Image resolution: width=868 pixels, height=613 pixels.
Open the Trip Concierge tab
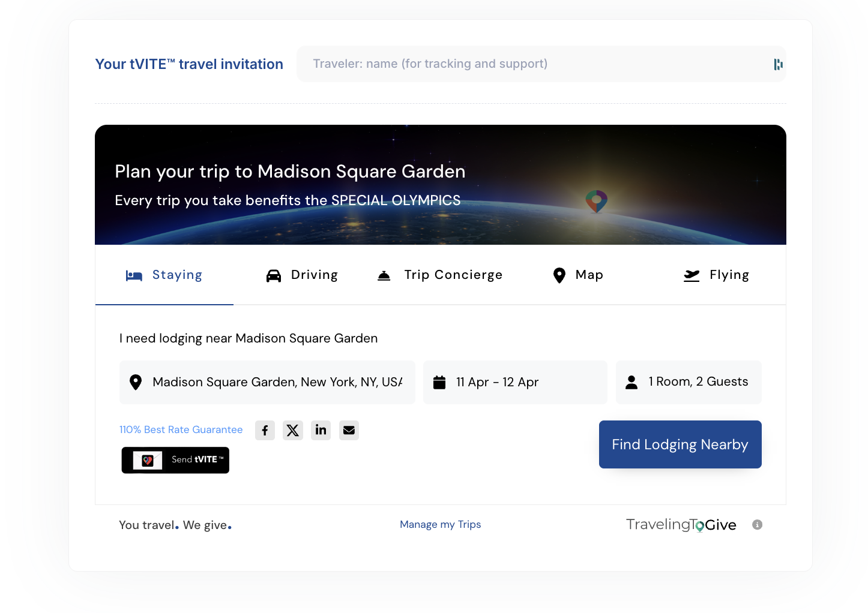440,275
